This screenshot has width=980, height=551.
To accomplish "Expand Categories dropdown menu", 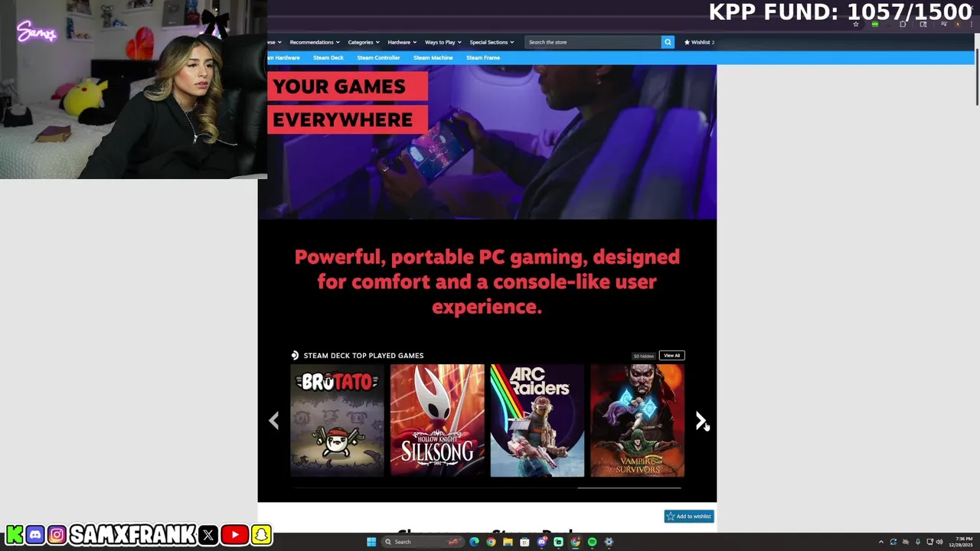I will [x=364, y=42].
